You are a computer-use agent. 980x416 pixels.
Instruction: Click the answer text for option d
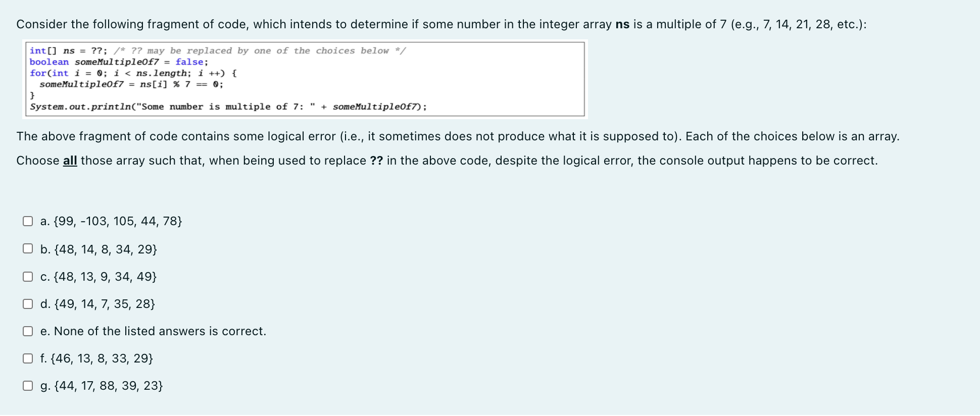pos(98,303)
